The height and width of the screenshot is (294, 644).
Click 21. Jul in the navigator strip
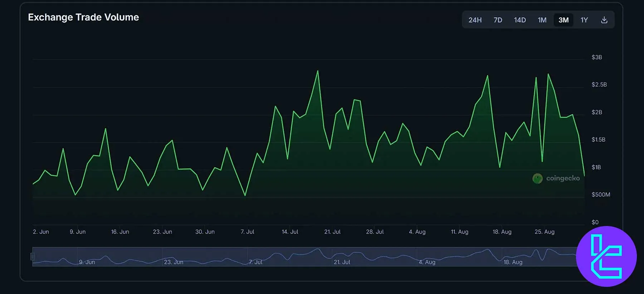pyautogui.click(x=342, y=262)
